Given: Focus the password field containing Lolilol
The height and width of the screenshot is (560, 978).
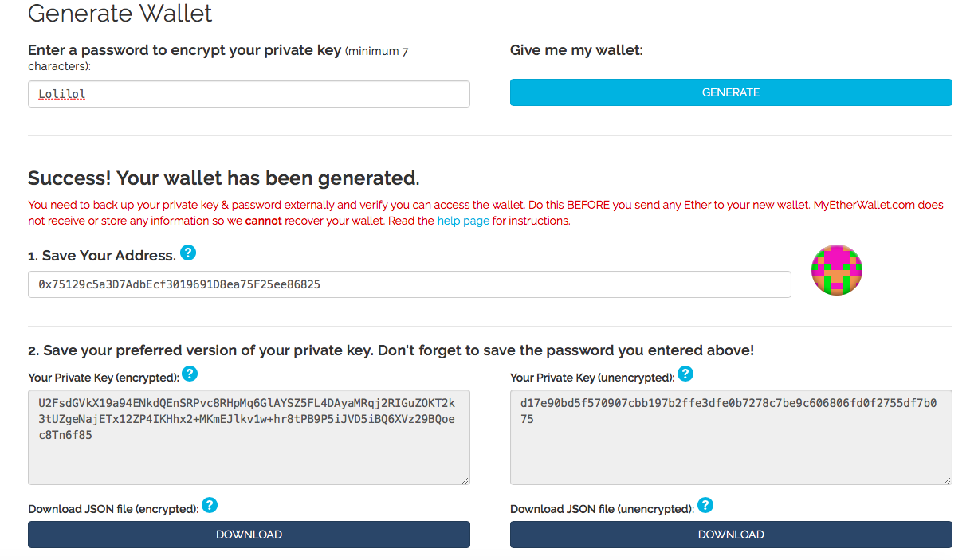Looking at the screenshot, I should pos(249,94).
